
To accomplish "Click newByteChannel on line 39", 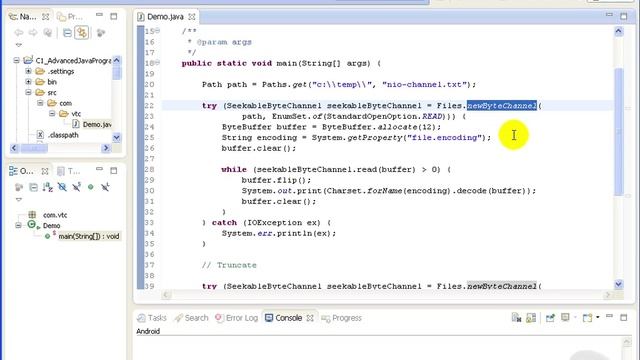I will coord(502,286).
